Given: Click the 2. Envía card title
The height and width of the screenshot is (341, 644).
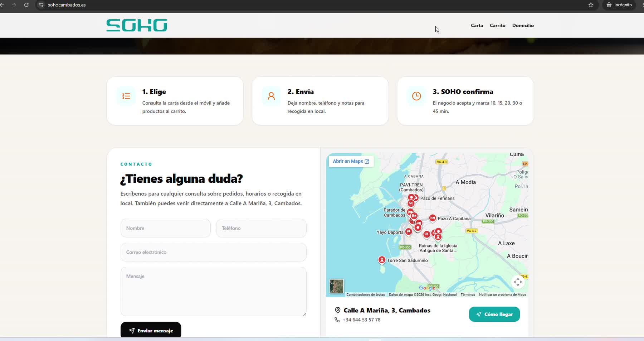Looking at the screenshot, I should (x=301, y=92).
